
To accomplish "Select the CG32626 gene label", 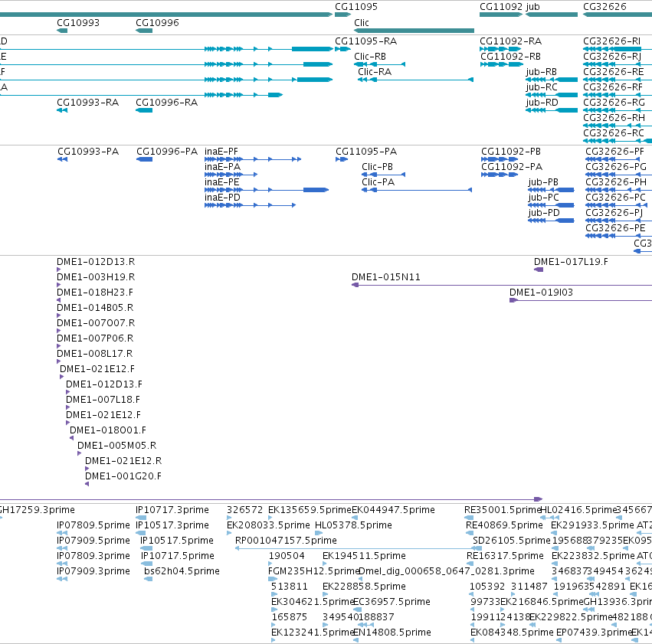I will (x=604, y=7).
